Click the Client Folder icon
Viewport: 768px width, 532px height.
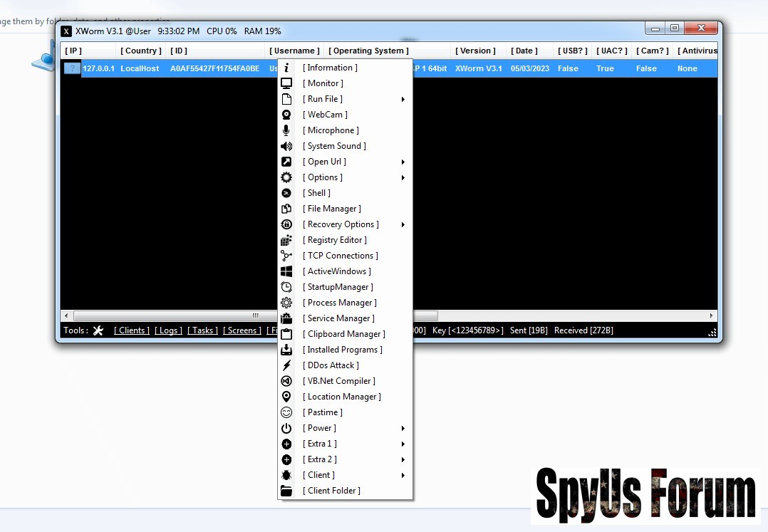click(x=286, y=491)
